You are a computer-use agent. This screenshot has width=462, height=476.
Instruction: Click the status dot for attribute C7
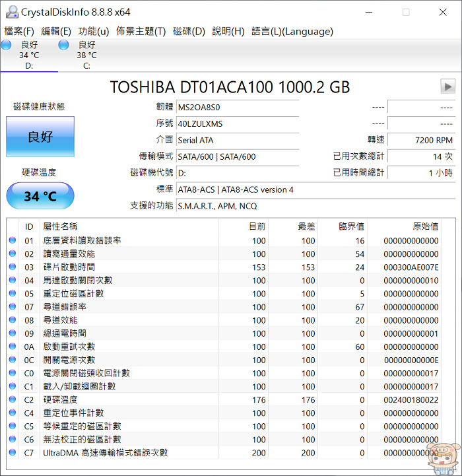click(13, 452)
